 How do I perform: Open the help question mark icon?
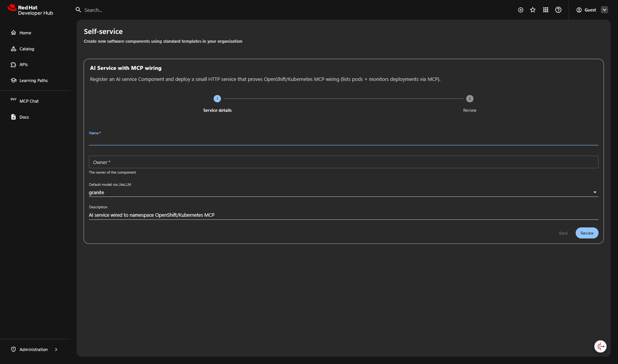(558, 10)
